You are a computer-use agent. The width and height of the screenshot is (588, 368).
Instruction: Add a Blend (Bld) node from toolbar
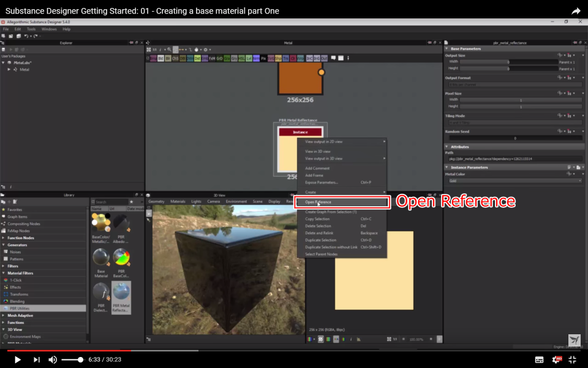click(x=160, y=58)
